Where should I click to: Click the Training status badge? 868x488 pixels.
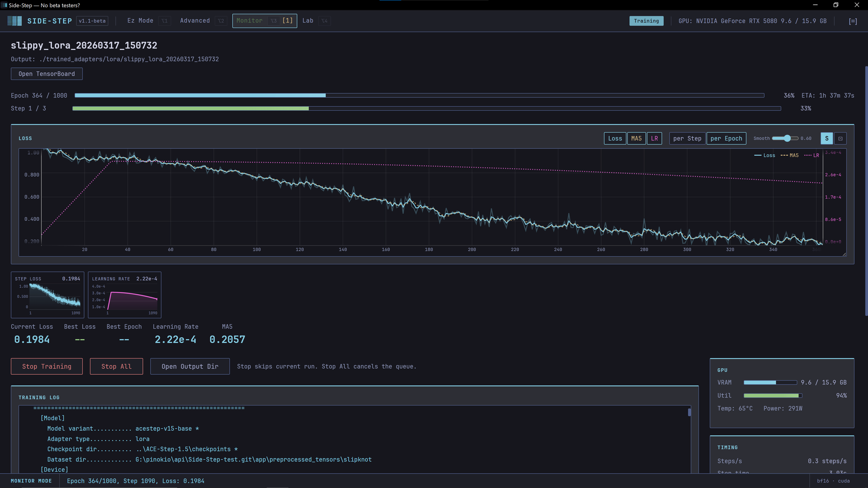(x=646, y=21)
